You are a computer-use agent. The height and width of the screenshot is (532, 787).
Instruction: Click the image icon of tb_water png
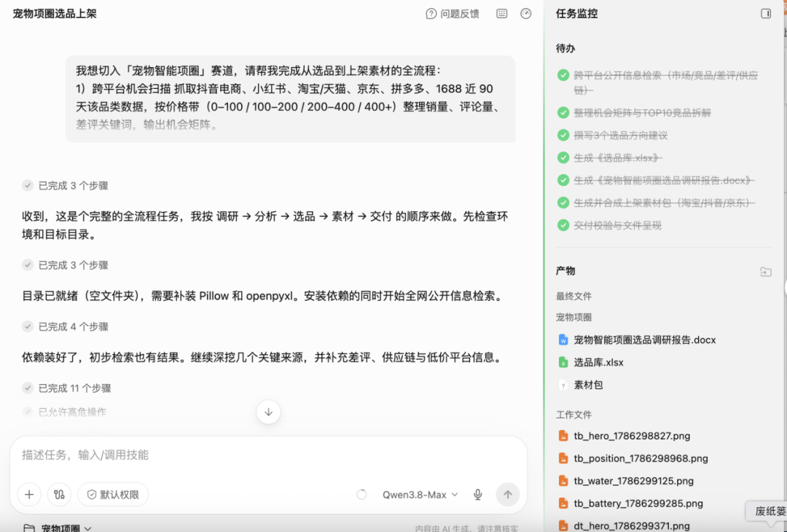(563, 481)
